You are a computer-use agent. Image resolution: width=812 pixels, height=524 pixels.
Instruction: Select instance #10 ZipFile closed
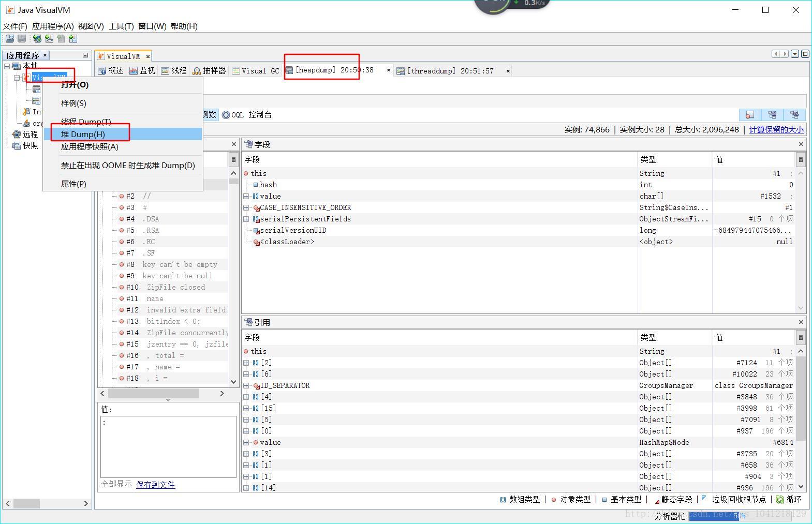[x=166, y=287]
